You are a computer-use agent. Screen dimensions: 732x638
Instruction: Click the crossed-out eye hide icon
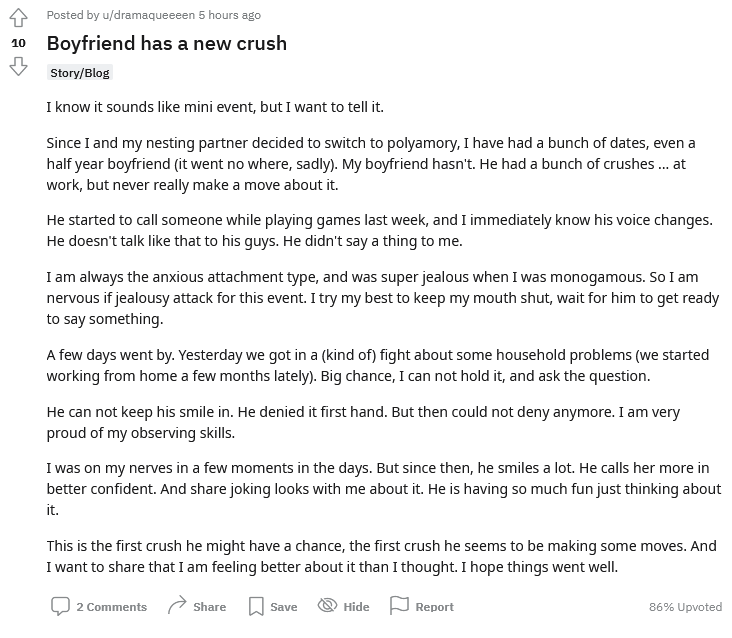pos(327,605)
